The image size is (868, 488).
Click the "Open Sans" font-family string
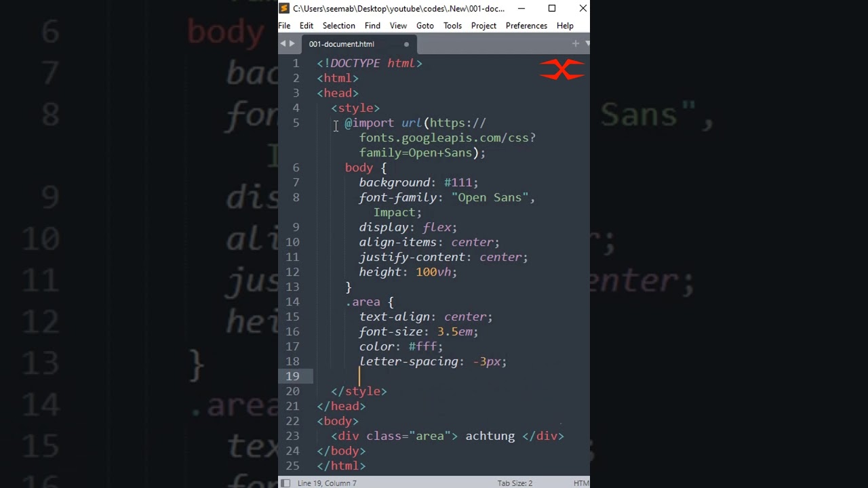(490, 197)
